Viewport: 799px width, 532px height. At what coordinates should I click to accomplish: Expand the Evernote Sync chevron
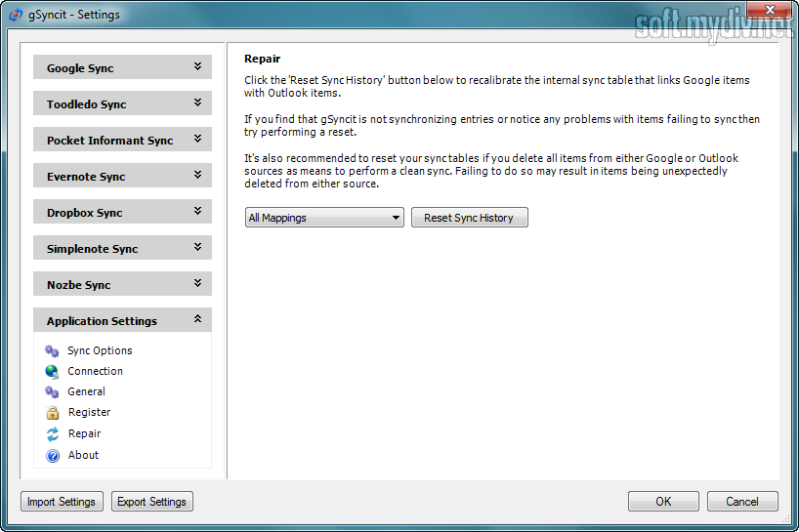(x=197, y=176)
